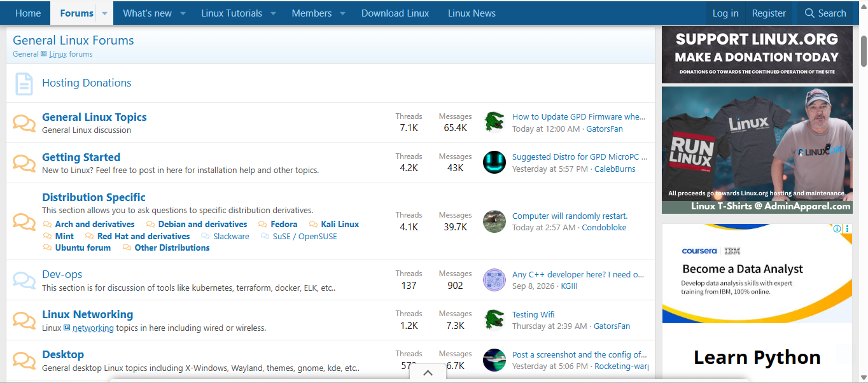Click the underlined "networking" keyword link
The width and height of the screenshot is (868, 383).
tap(93, 328)
